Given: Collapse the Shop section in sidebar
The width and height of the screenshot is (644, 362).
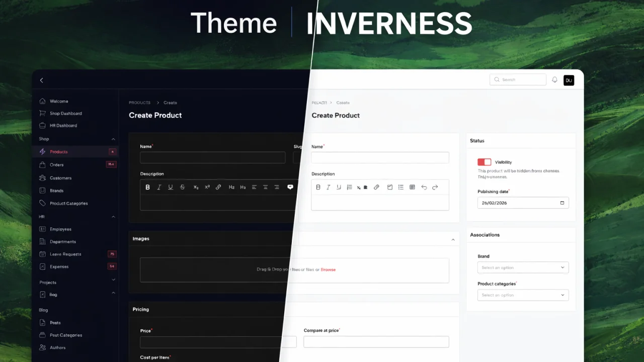Looking at the screenshot, I should point(113,139).
